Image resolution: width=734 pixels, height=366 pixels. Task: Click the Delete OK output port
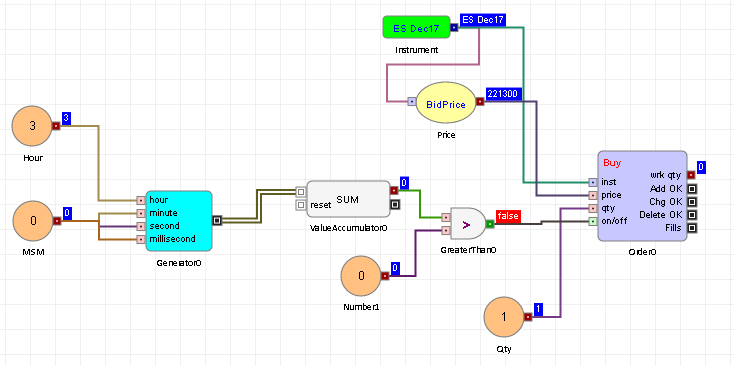[692, 215]
